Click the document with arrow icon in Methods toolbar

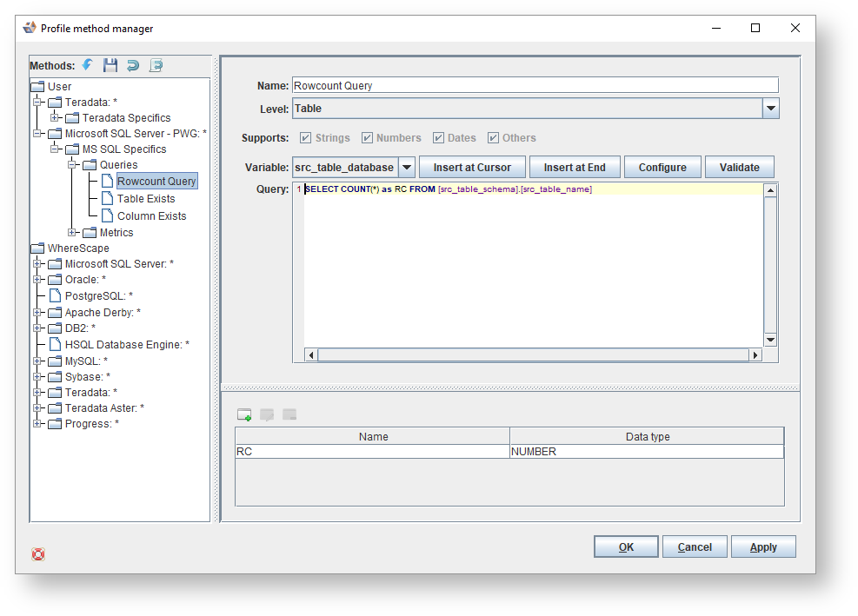click(x=156, y=65)
